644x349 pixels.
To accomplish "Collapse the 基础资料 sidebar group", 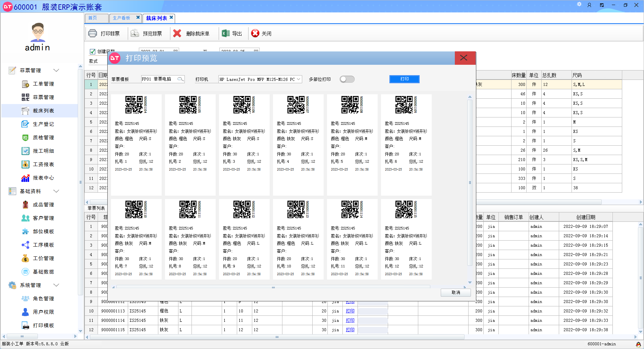I will pos(56,191).
